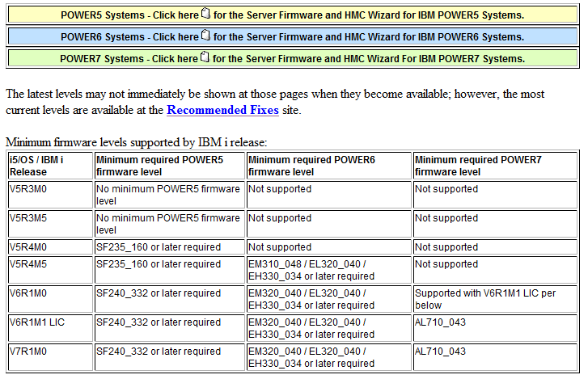The image size is (588, 379).
Task: Click the POWER5 wizard document icon
Action: tap(205, 14)
